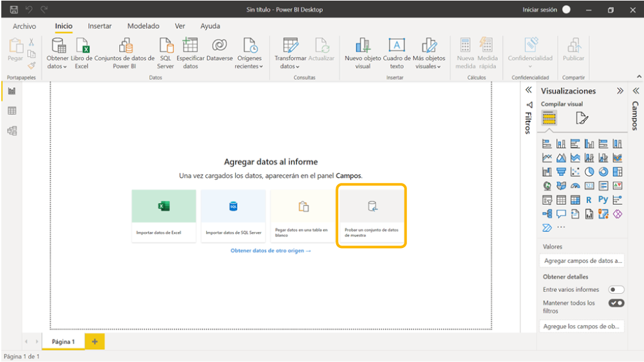Screen dimensions: 644x362
Task: Open Más objetos visuales dropdown
Action: coord(428,53)
